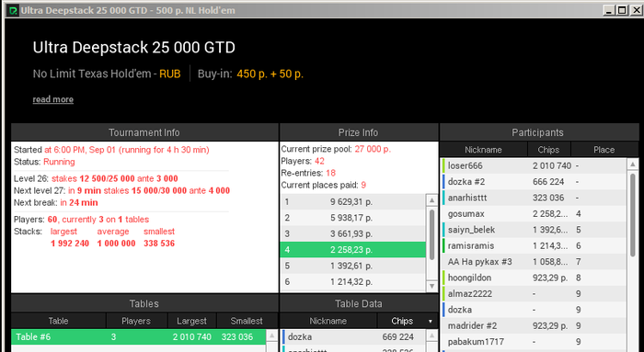Sort participants by Chips column header
Screen dimensions: 644x352
[548, 150]
